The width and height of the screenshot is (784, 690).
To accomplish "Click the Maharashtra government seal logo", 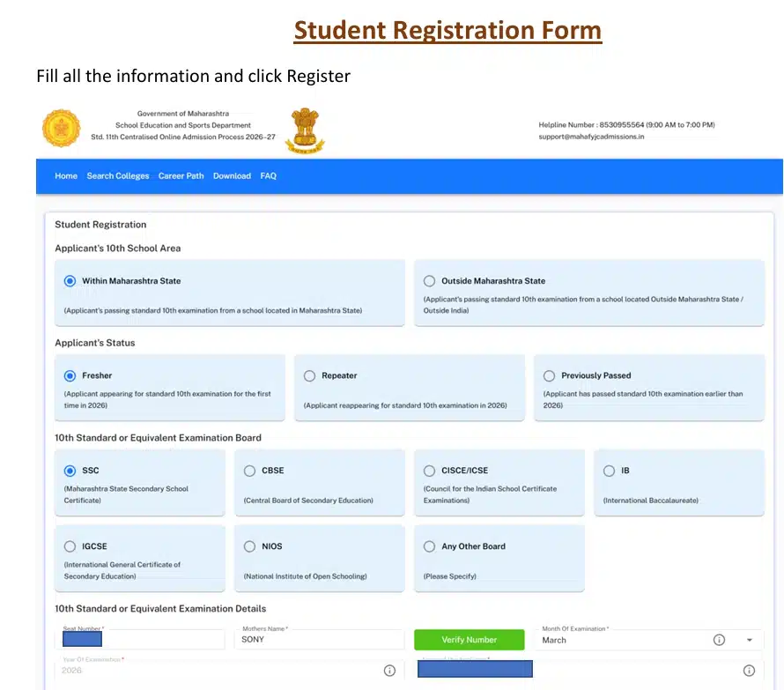I will (x=62, y=129).
